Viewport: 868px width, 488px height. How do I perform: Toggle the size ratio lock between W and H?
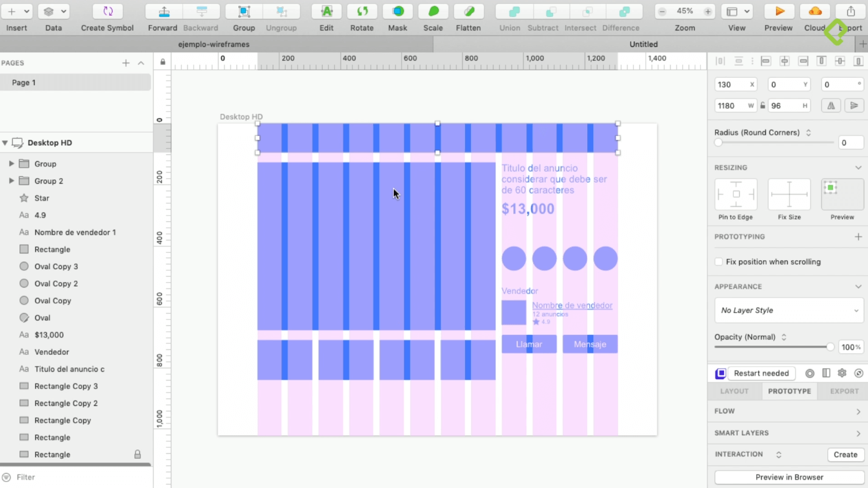coord(763,106)
